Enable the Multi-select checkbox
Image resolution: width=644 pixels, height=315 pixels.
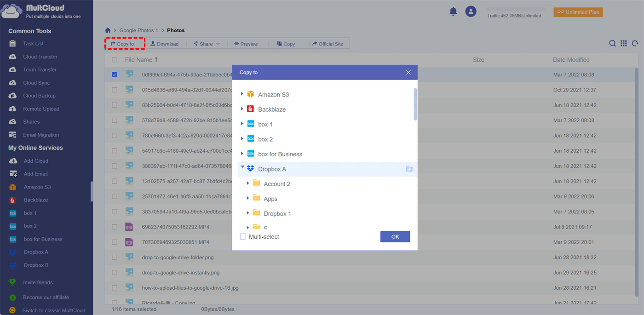coord(243,237)
